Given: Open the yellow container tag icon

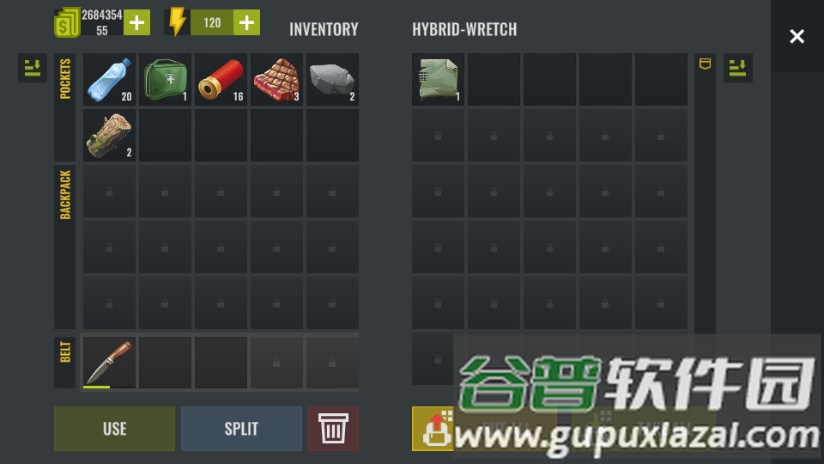Looking at the screenshot, I should (x=705, y=64).
